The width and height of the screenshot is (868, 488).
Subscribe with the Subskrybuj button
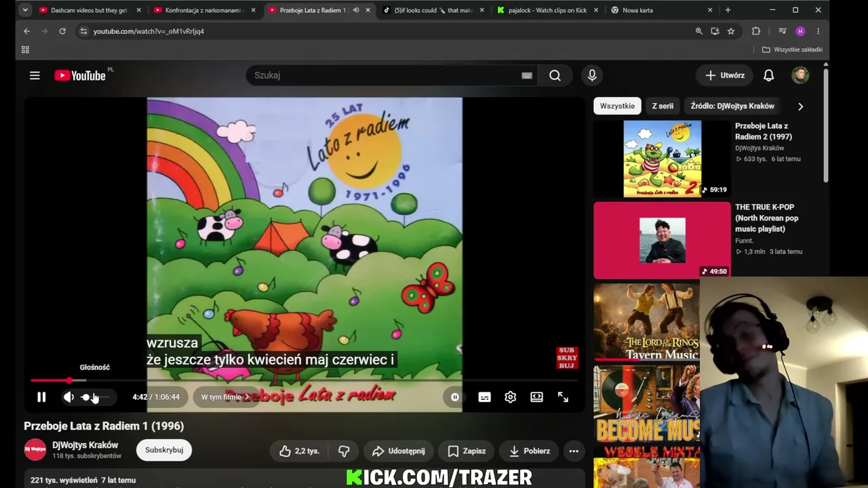tap(164, 450)
